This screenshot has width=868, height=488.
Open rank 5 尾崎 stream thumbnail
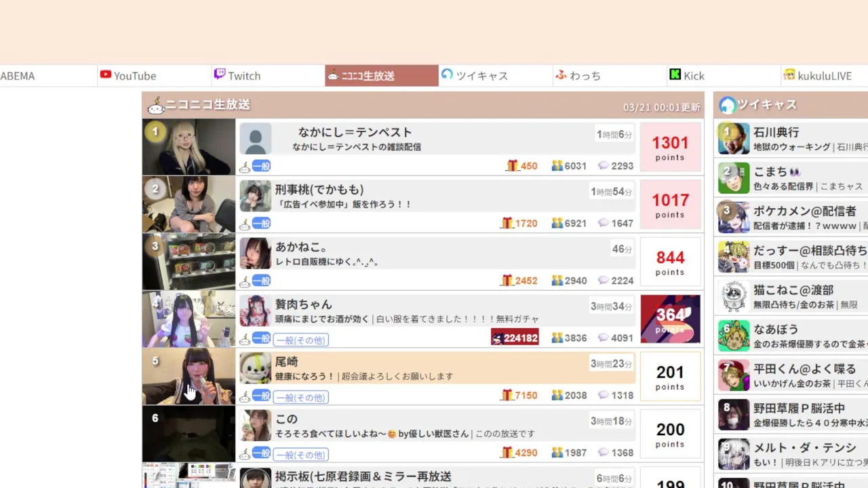(x=189, y=376)
